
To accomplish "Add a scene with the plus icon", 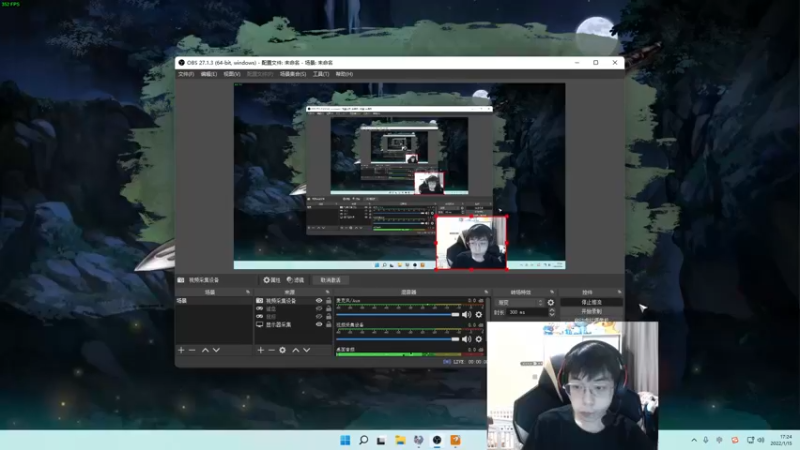I will pyautogui.click(x=181, y=350).
